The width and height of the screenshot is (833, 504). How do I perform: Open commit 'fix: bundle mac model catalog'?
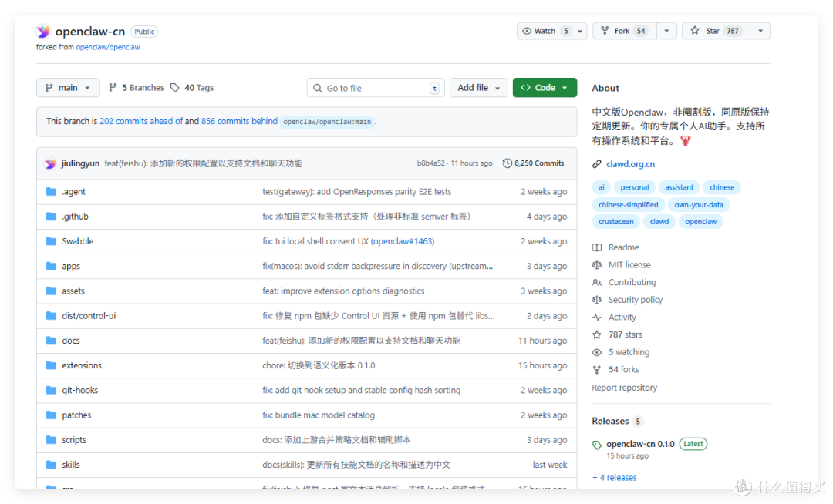(x=319, y=415)
